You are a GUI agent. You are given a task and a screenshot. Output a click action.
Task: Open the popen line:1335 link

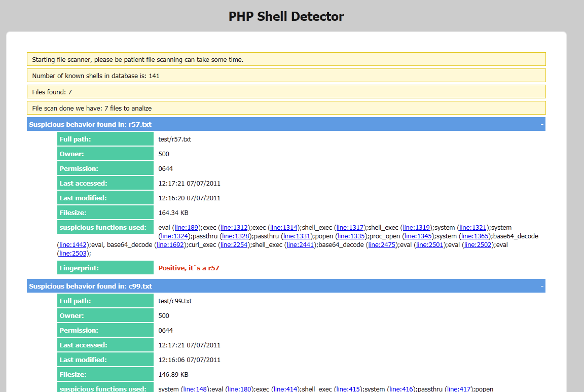pyautogui.click(x=350, y=236)
